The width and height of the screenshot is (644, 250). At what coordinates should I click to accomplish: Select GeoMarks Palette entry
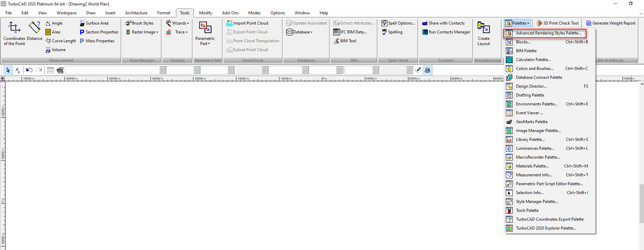(550, 122)
